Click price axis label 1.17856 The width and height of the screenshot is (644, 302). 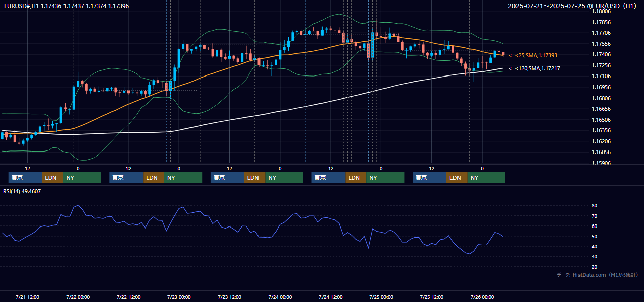(x=601, y=22)
